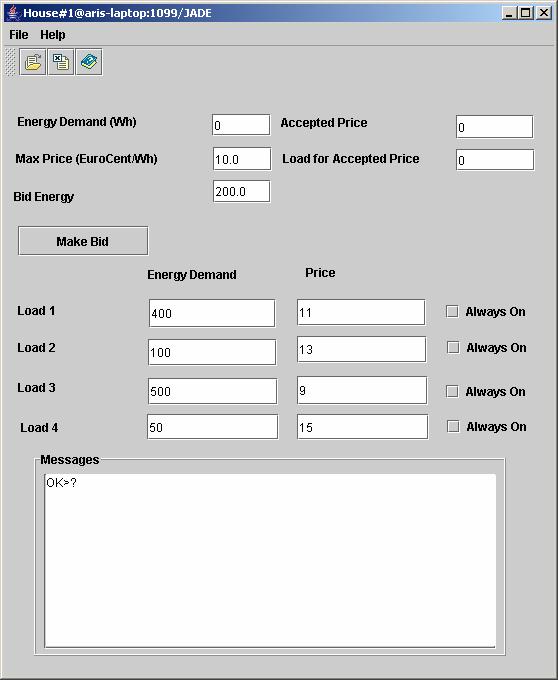
Task: Open the Help menu
Action: pos(52,35)
